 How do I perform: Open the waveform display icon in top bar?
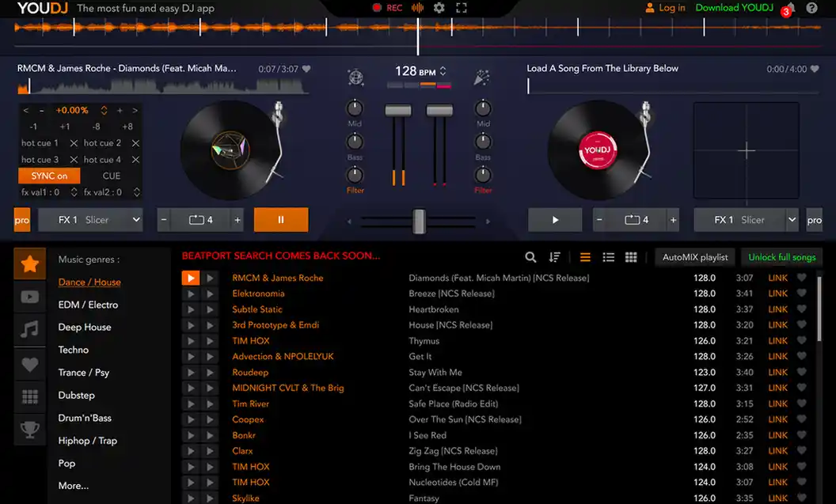[417, 7]
